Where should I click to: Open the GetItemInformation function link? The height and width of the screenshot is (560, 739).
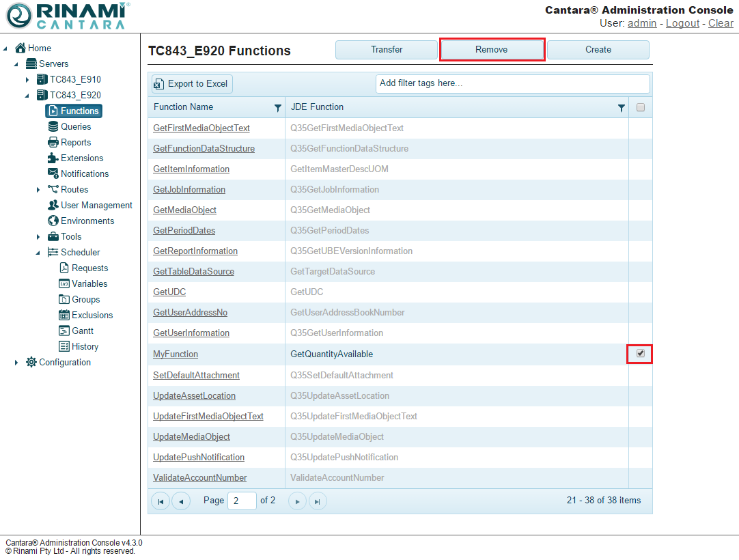[x=191, y=169]
